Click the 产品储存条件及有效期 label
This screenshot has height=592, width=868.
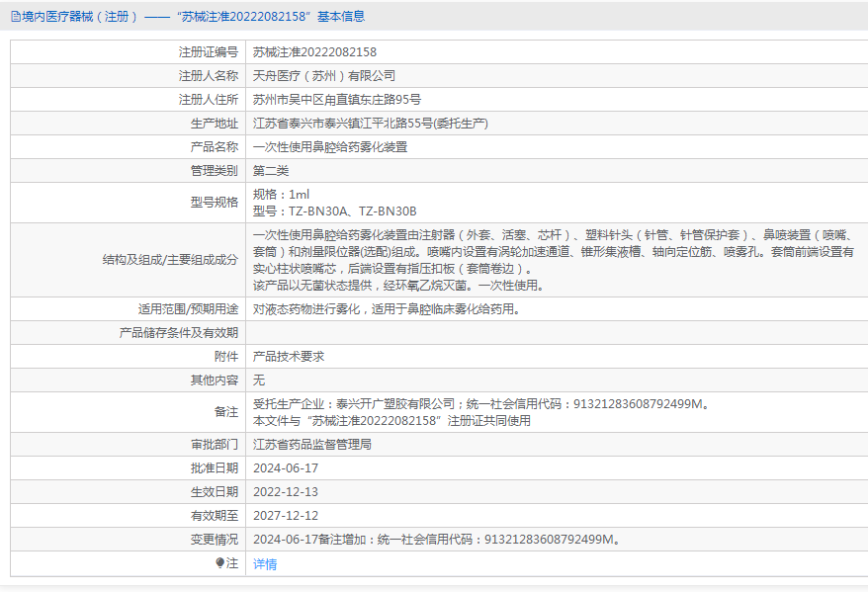(x=178, y=333)
